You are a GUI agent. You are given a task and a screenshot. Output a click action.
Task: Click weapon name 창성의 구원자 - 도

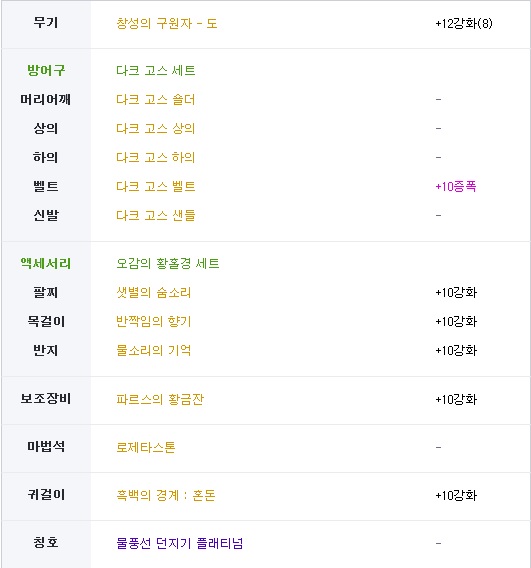click(167, 24)
